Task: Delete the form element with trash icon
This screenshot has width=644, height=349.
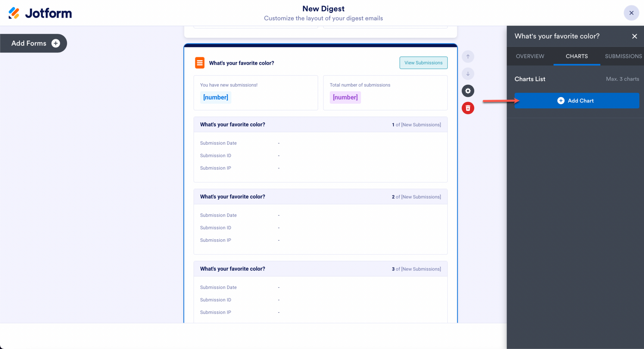Action: tap(468, 108)
